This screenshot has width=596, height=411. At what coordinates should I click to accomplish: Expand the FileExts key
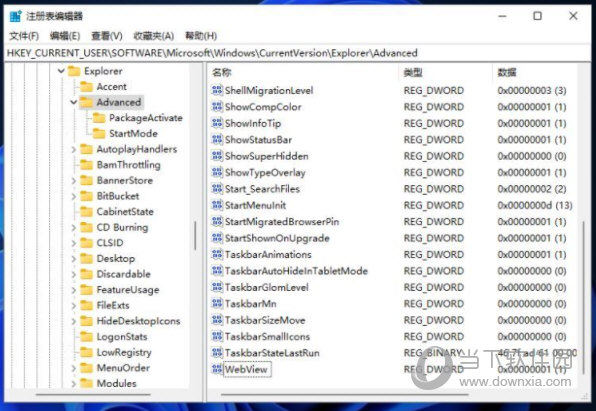pyautogui.click(x=74, y=305)
